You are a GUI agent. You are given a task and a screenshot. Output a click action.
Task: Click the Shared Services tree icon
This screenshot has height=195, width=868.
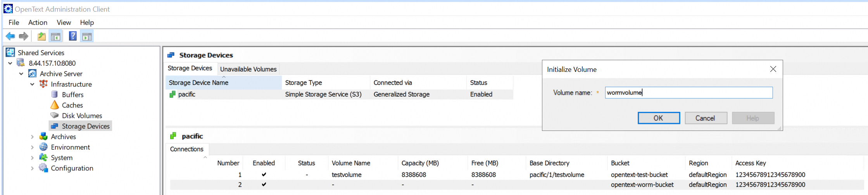coord(10,52)
